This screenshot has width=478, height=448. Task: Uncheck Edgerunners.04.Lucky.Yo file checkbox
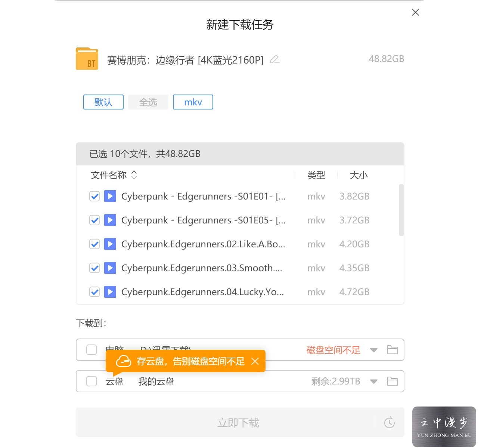tap(94, 292)
